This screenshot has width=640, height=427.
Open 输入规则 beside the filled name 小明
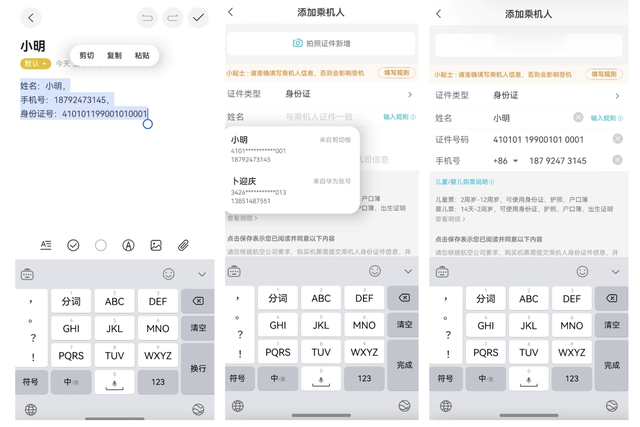pyautogui.click(x=607, y=118)
